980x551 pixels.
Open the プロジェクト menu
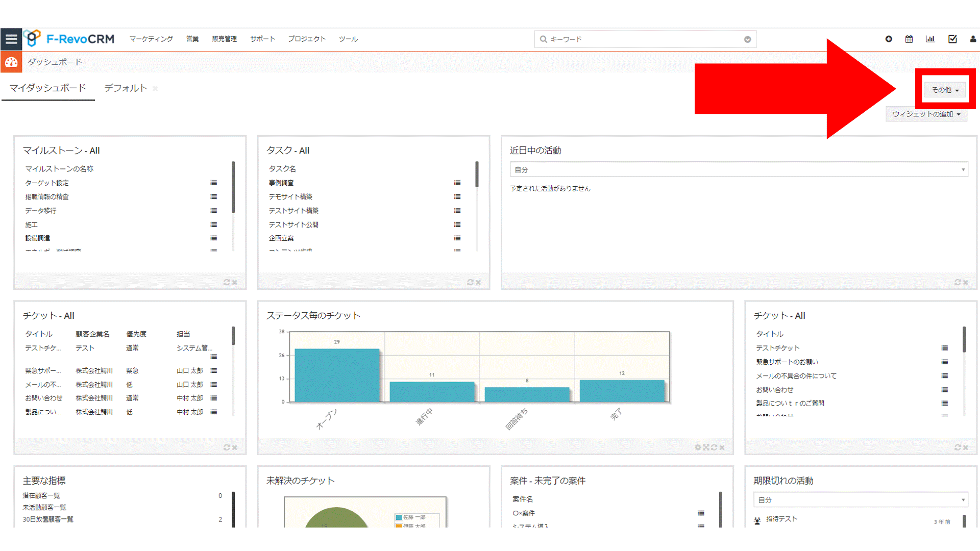pyautogui.click(x=307, y=39)
